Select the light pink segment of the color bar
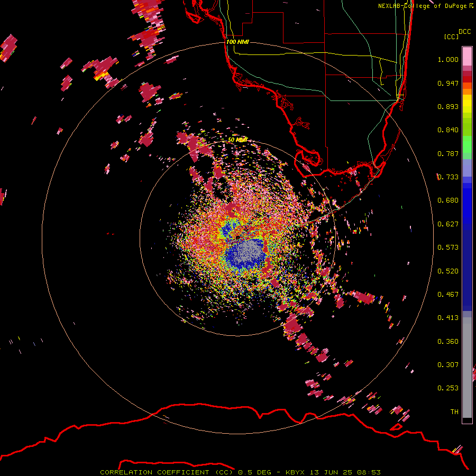The image size is (476, 476). (x=467, y=57)
